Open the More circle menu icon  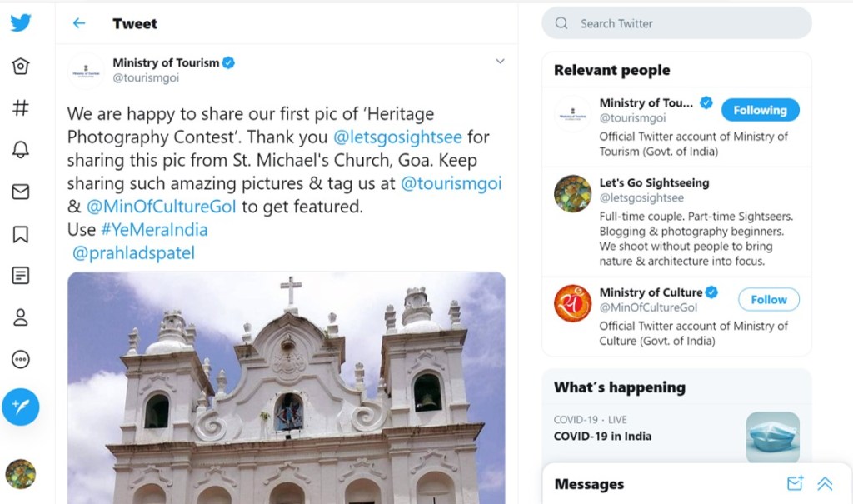tap(21, 359)
